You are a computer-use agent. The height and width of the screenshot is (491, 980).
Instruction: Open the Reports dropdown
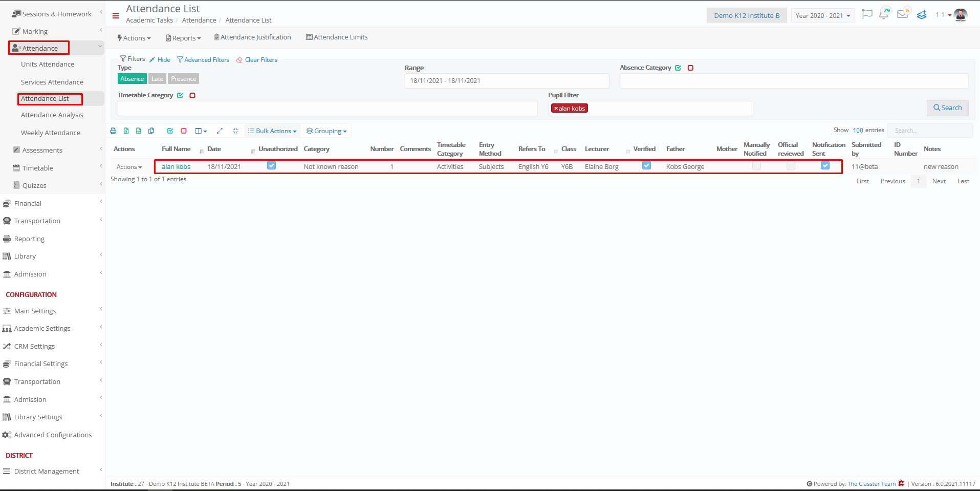(x=183, y=38)
